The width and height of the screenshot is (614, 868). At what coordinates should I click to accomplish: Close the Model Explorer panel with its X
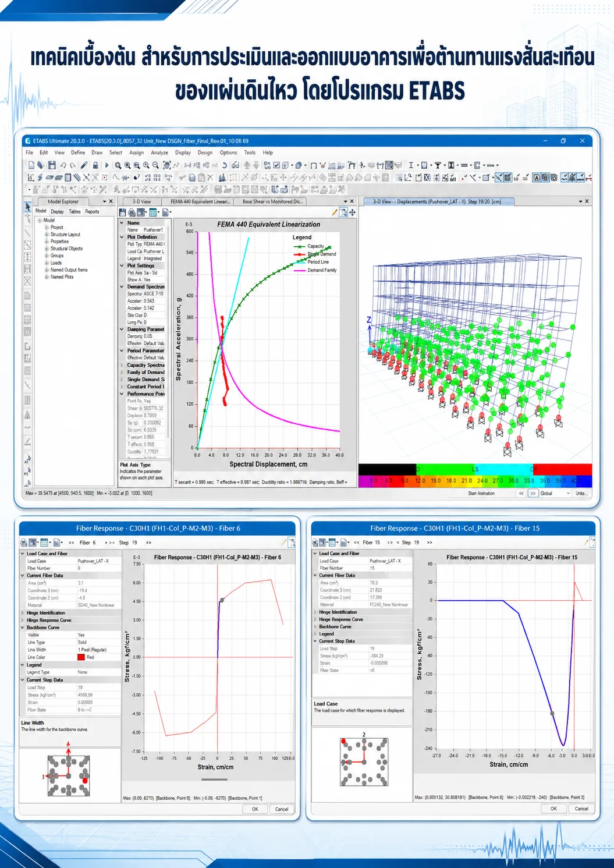111,201
